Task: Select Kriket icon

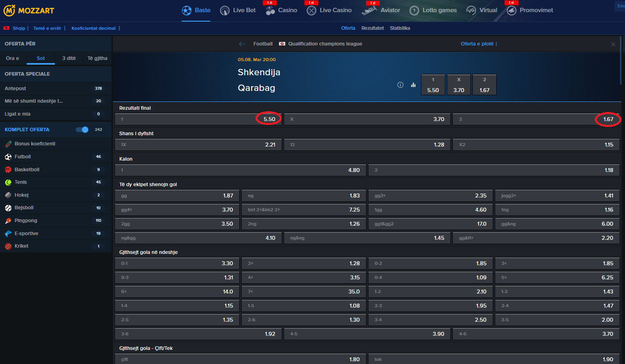Action: click(8, 246)
